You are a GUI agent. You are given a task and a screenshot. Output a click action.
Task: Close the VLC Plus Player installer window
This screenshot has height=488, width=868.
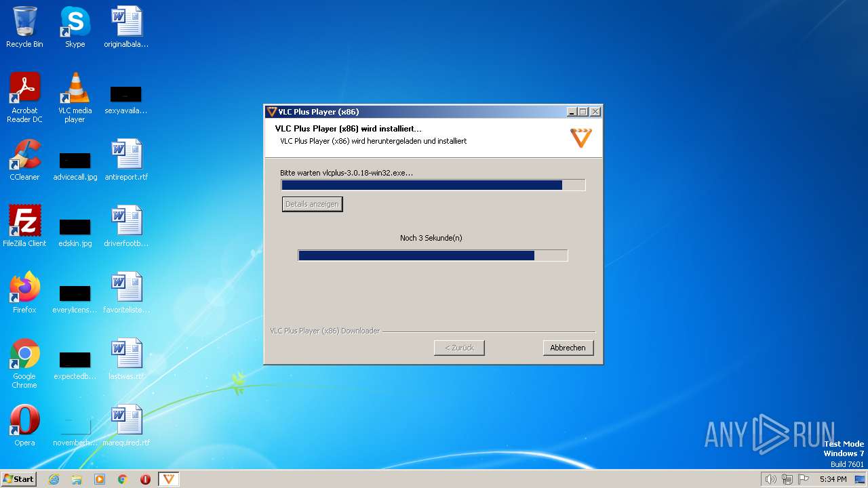(595, 112)
